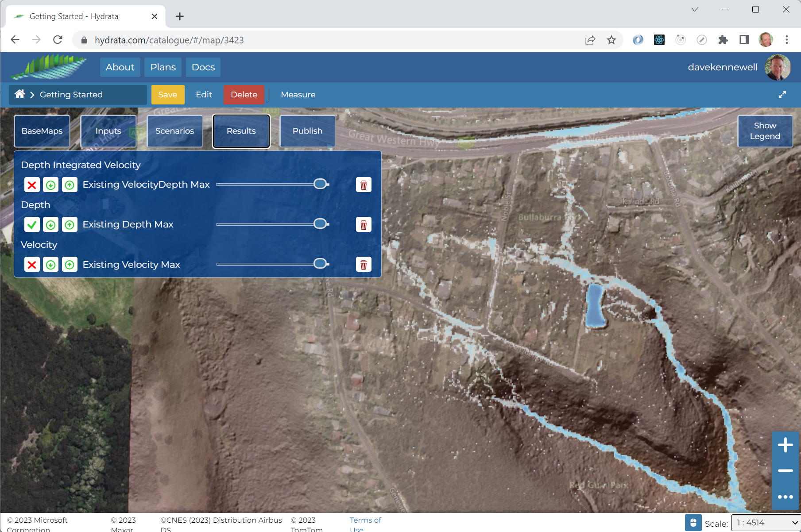The image size is (801, 532).
Task: Move Existing Depth Max layer down
Action: (51, 225)
